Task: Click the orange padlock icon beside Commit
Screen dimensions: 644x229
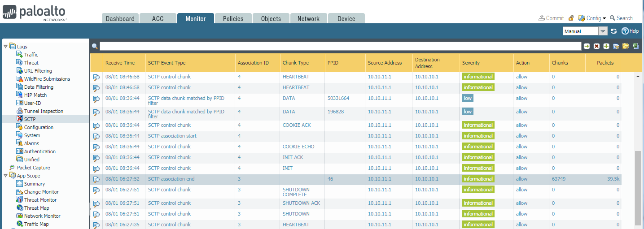Action: 571,18
